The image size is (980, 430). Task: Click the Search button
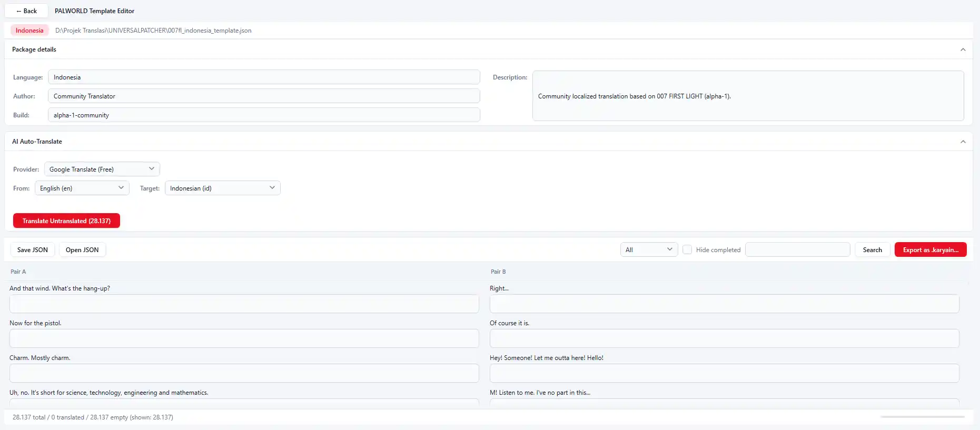click(873, 250)
